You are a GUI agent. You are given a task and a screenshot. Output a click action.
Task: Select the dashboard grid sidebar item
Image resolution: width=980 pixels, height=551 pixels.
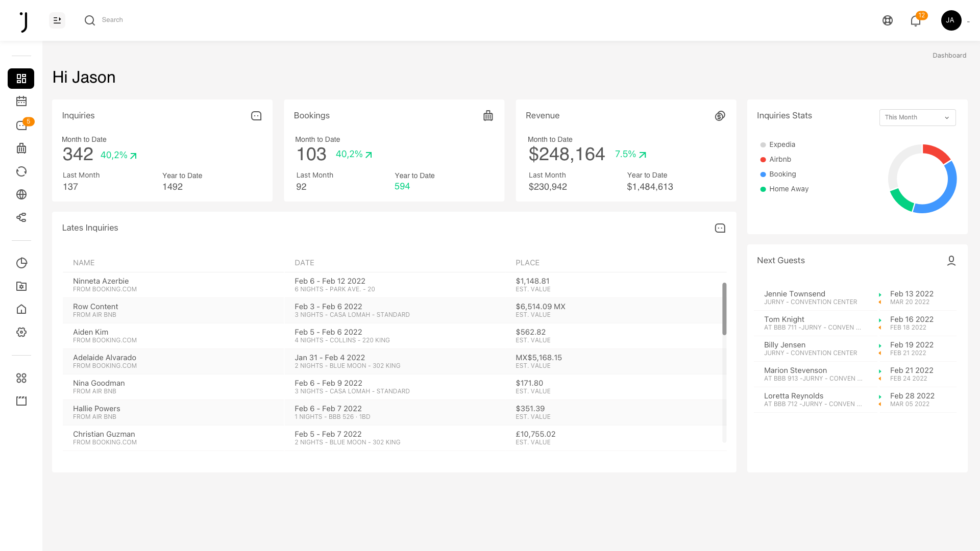coord(21,79)
